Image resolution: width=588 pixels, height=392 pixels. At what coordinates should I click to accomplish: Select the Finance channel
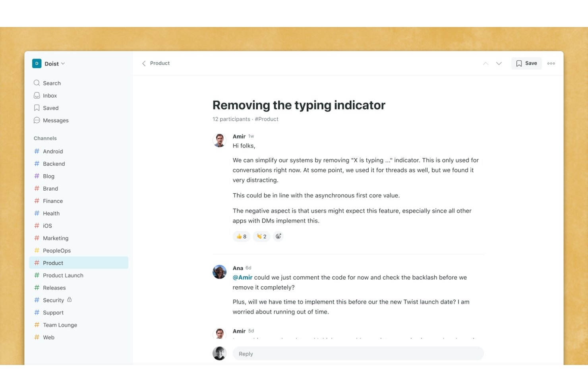[x=79, y=201]
